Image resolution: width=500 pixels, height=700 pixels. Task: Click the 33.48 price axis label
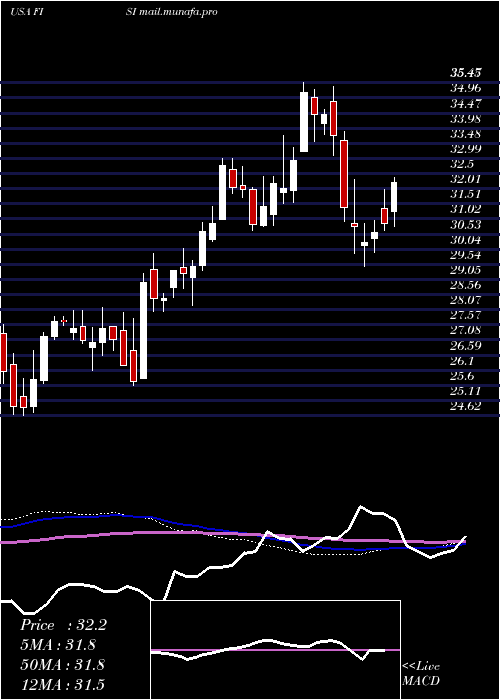coord(466,133)
